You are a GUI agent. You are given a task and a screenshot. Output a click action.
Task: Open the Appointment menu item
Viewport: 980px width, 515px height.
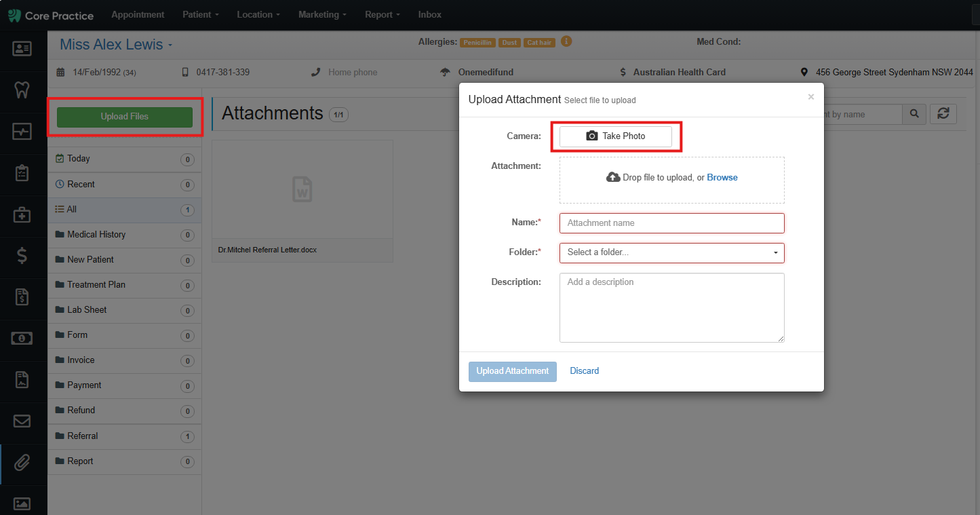click(138, 14)
